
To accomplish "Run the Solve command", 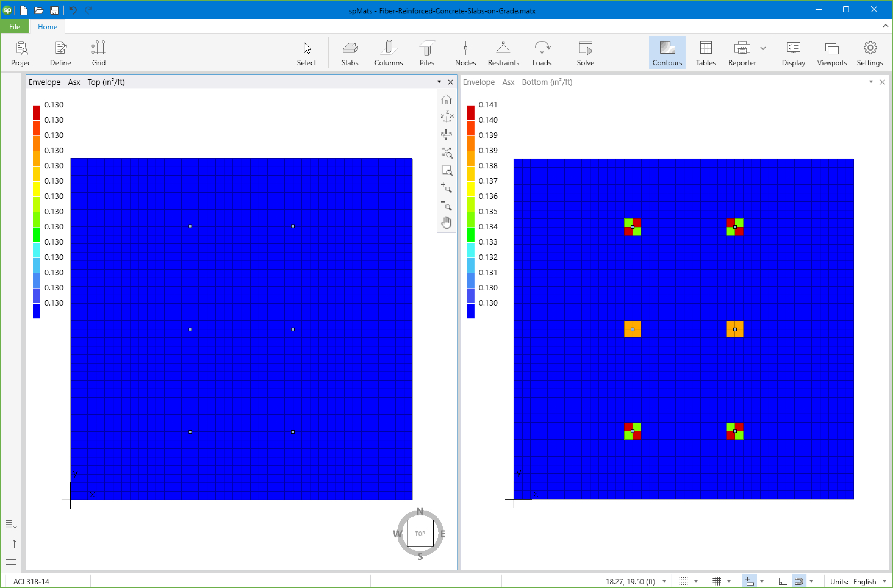I will [x=585, y=53].
